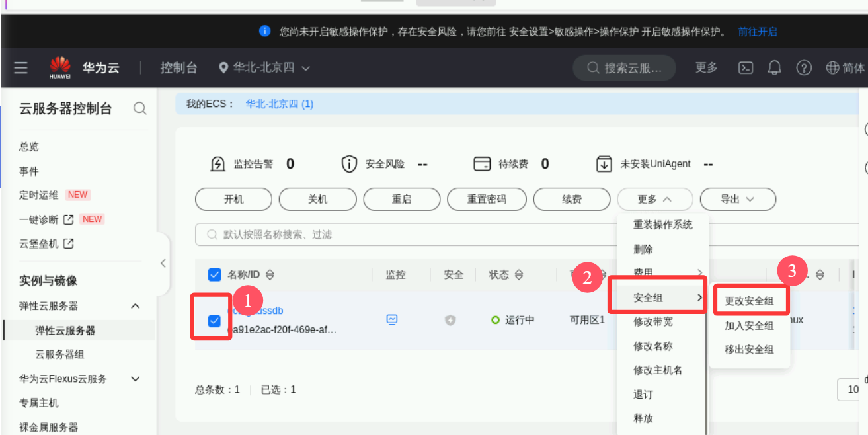
Task: Click the Huawei logo
Action: 59,67
